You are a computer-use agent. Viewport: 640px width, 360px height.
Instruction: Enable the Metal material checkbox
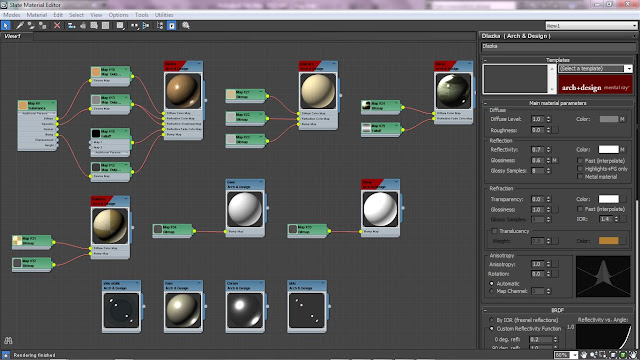pos(580,177)
